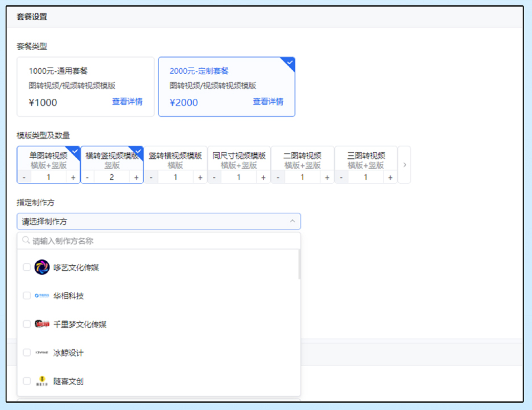Click quantity value in 单图转视频 card
The height and width of the screenshot is (410, 532).
[49, 177]
